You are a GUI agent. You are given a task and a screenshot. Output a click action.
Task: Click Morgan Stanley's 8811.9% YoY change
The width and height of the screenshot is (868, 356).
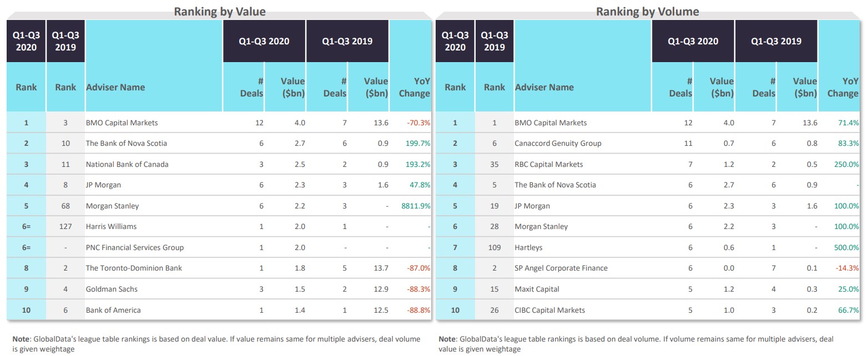point(416,206)
